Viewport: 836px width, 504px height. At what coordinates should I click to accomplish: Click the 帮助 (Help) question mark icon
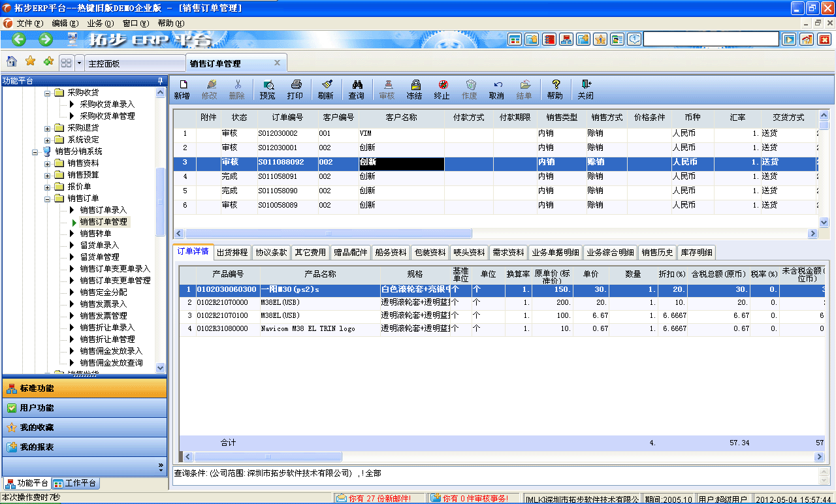tap(556, 88)
